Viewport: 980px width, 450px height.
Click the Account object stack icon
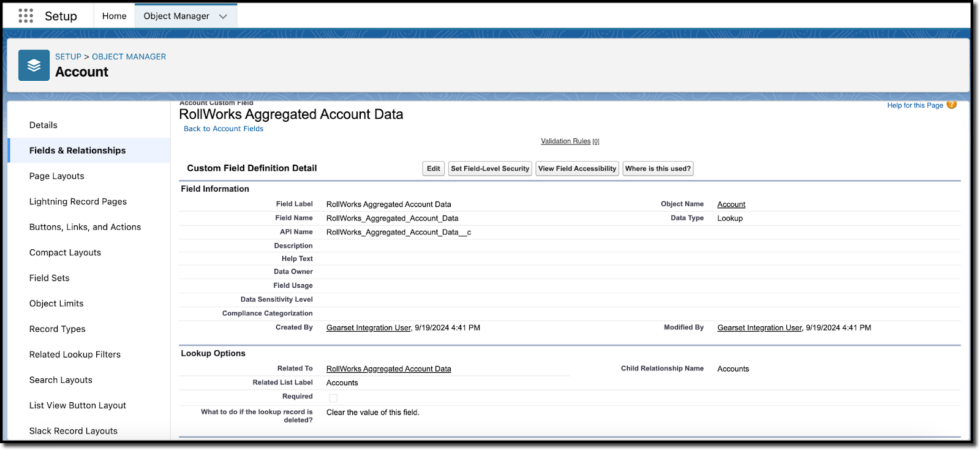click(34, 66)
